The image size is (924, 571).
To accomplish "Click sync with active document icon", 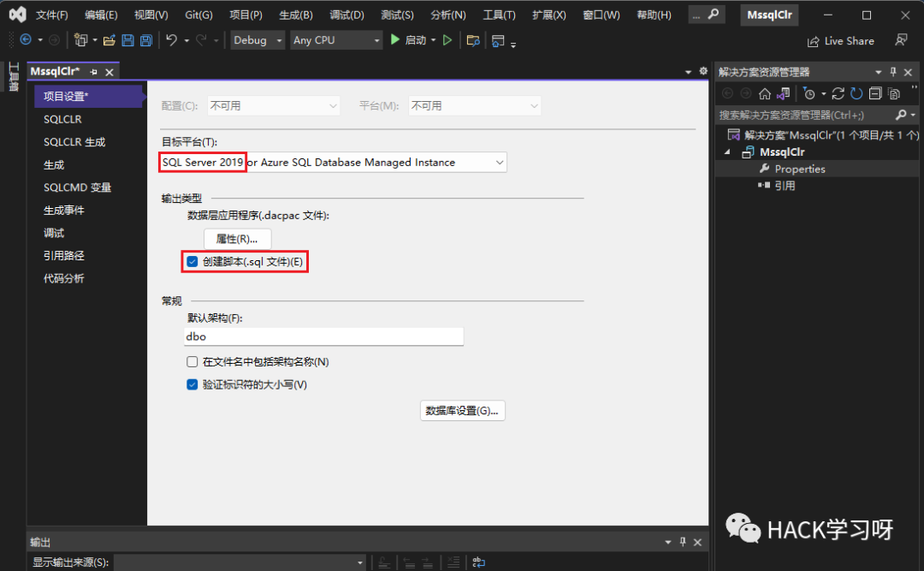I will [838, 94].
